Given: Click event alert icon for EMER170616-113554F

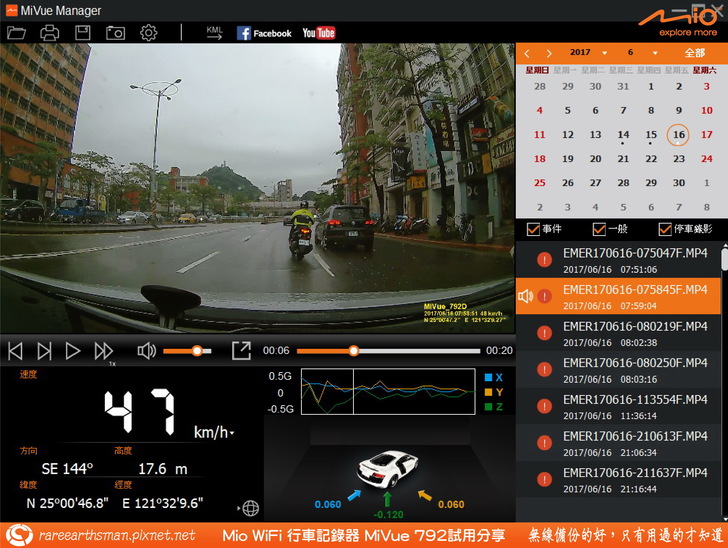Looking at the screenshot, I should 544,406.
